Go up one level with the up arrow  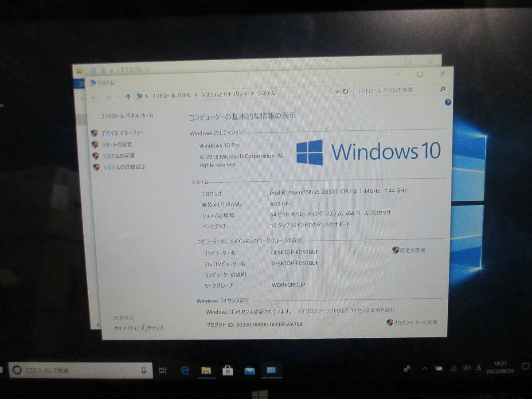pyautogui.click(x=128, y=97)
